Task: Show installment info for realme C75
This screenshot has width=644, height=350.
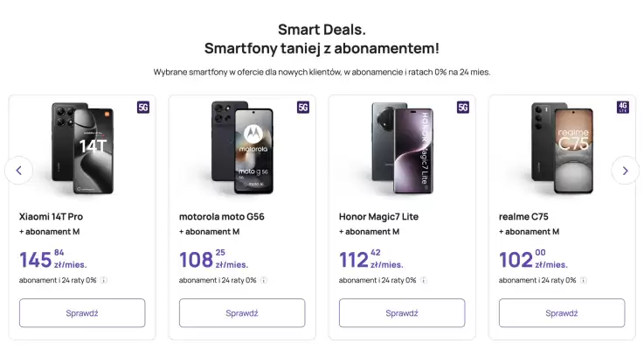Action: tap(584, 280)
